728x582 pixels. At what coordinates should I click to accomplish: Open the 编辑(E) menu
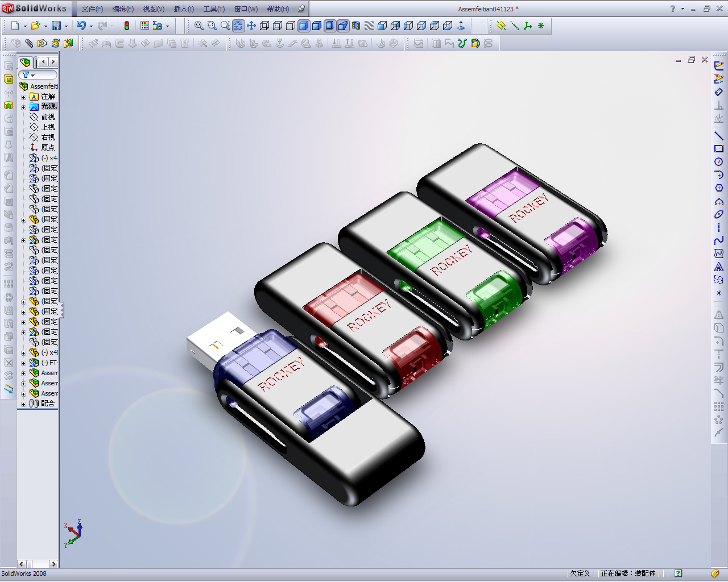[x=123, y=9]
